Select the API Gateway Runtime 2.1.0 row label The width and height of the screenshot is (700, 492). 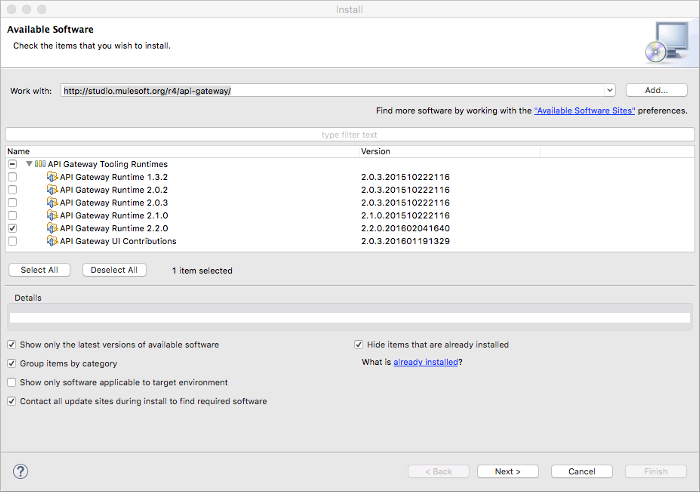[x=114, y=215]
